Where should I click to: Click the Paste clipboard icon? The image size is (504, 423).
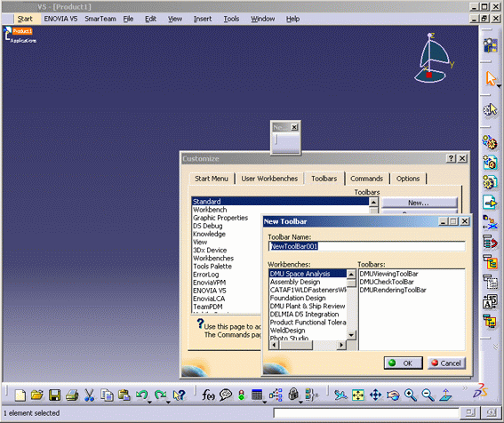124,395
